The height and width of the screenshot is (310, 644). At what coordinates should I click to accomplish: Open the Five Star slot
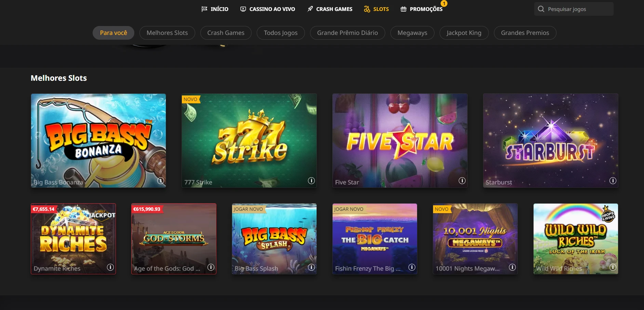click(x=400, y=141)
